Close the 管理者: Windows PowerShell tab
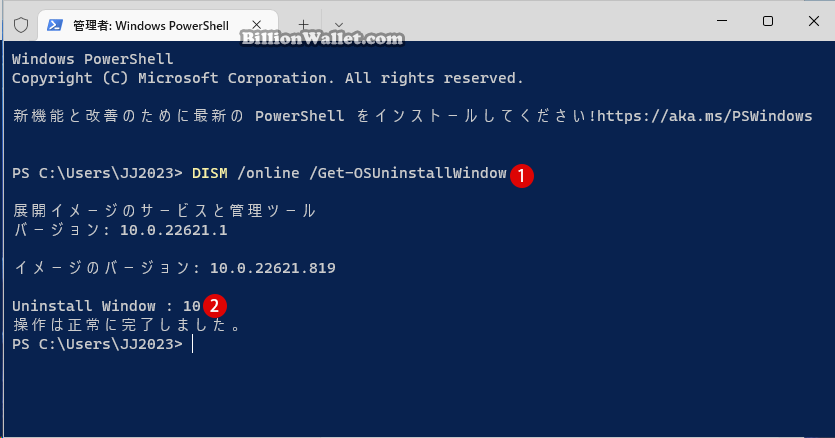 257,25
